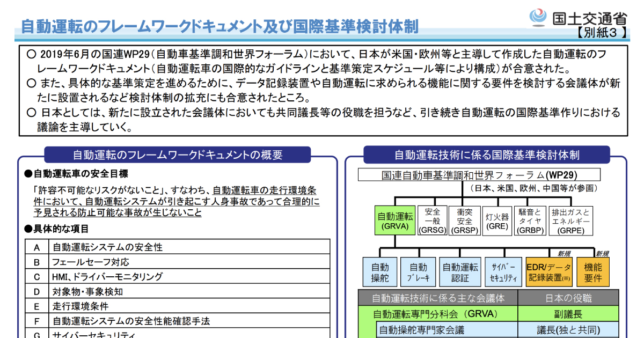Select table row A 自動運転システムの安全性

coord(177,247)
